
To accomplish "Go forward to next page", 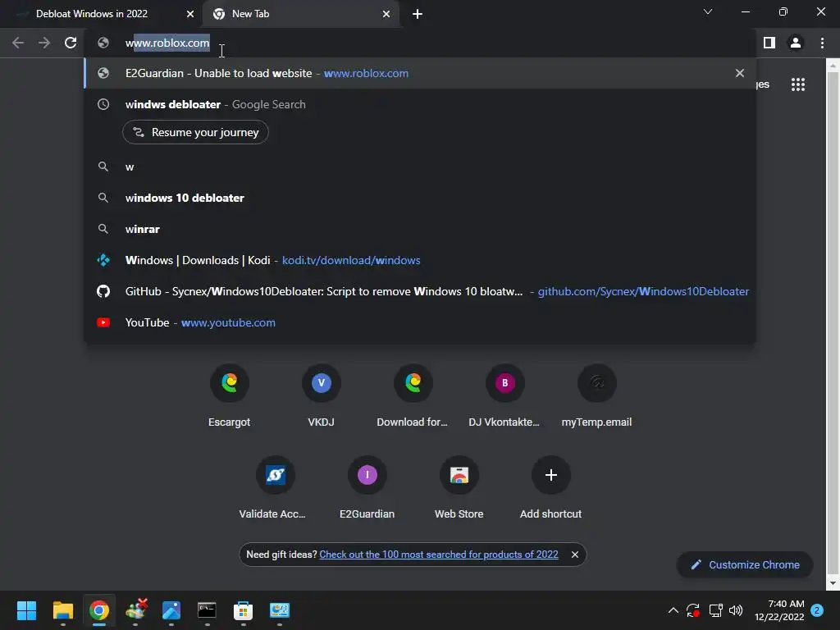I will pos(44,43).
